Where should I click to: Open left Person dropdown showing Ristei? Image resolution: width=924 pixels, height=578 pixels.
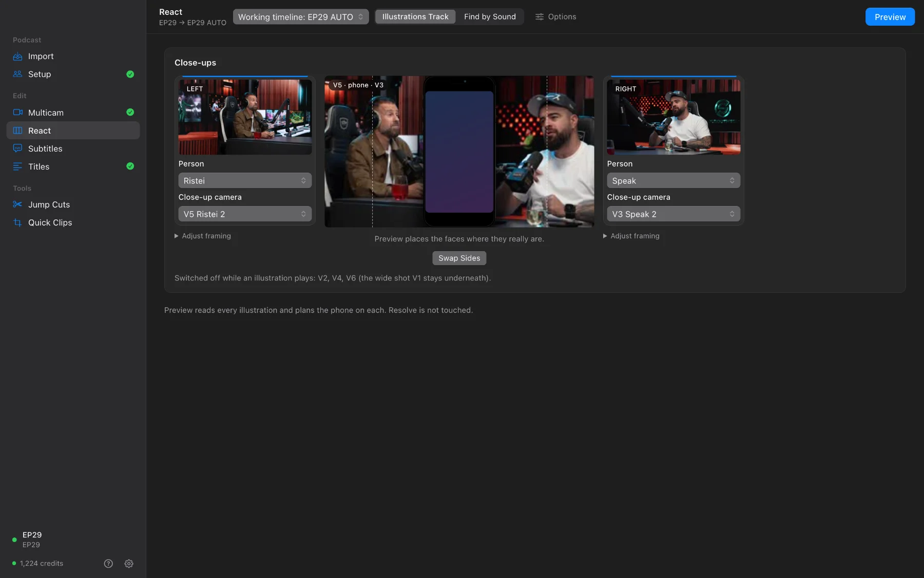tap(245, 181)
